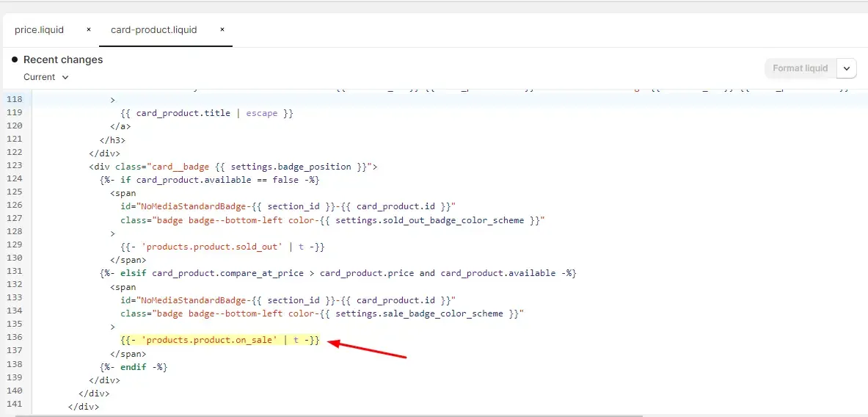Click the settings.sold_out_badge_color_scheme class line
Screen dimensions: 868x417
click(x=332, y=220)
